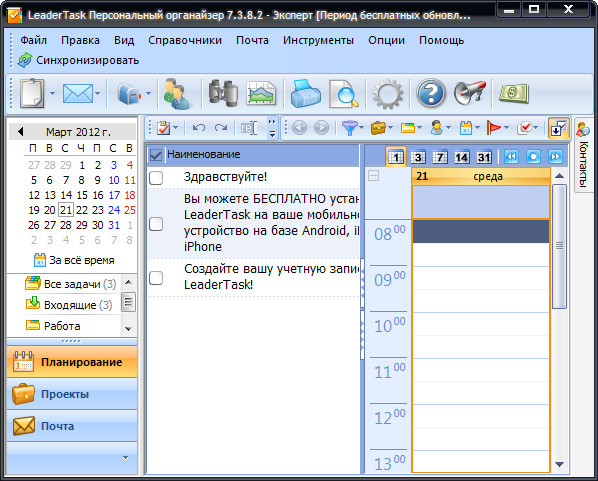
Task: Open the Справочники menu
Action: [x=185, y=40]
